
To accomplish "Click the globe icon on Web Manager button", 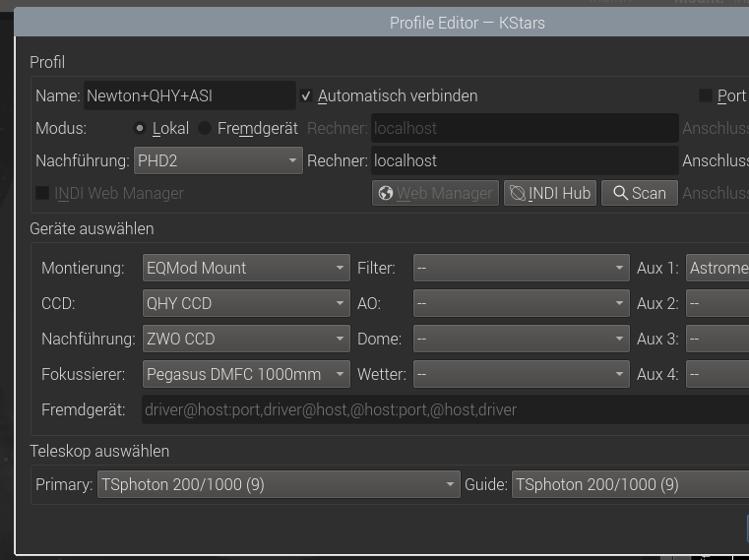I will (386, 193).
